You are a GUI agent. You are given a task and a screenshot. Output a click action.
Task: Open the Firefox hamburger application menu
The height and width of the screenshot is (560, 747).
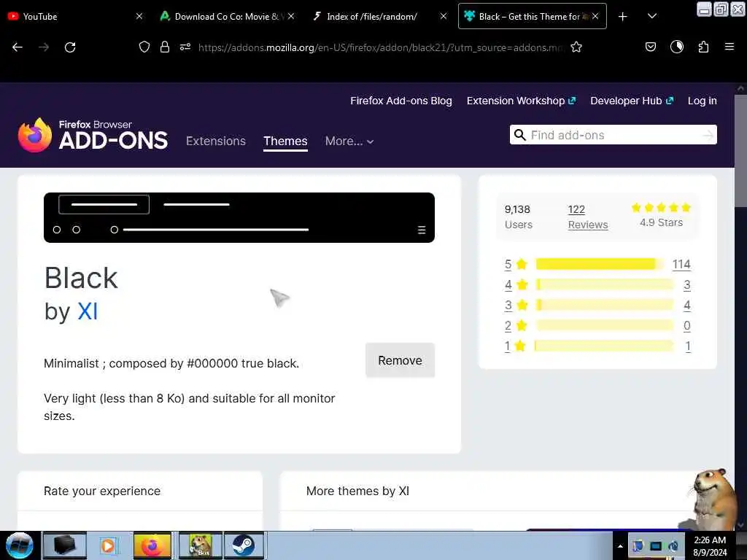click(x=729, y=47)
